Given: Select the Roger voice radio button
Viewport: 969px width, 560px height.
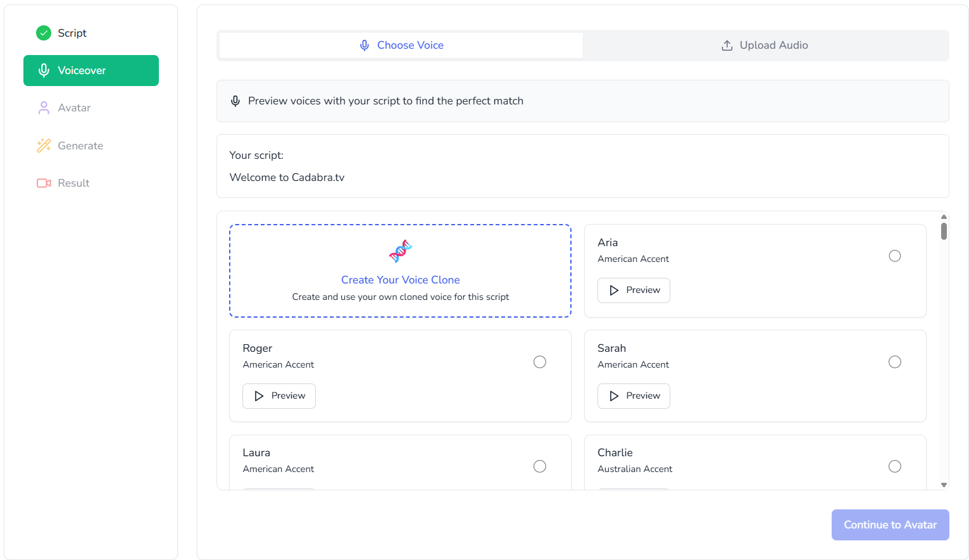Looking at the screenshot, I should pos(539,362).
